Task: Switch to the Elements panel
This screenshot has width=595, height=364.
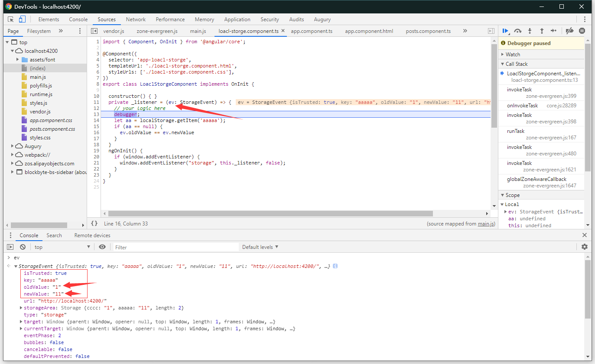Action: click(x=49, y=19)
